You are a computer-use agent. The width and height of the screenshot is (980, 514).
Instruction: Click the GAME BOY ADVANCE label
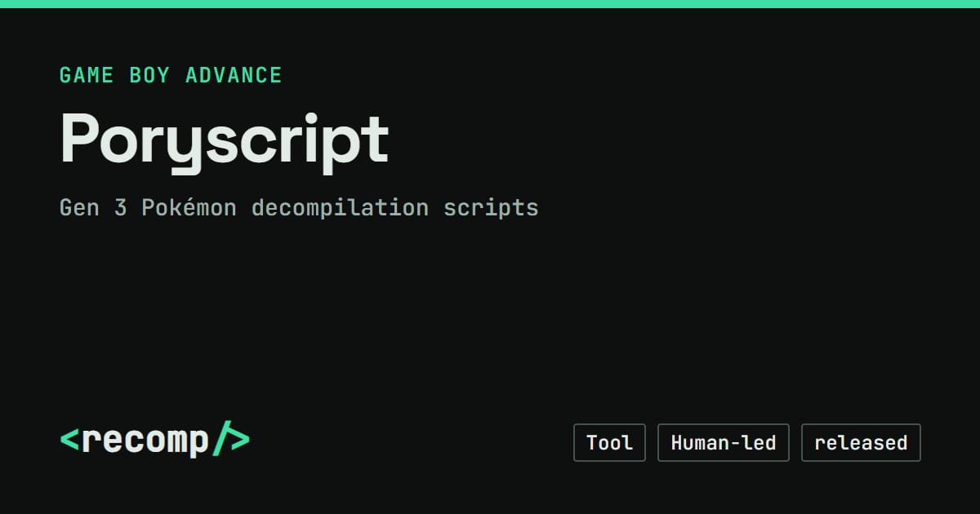pos(171,75)
